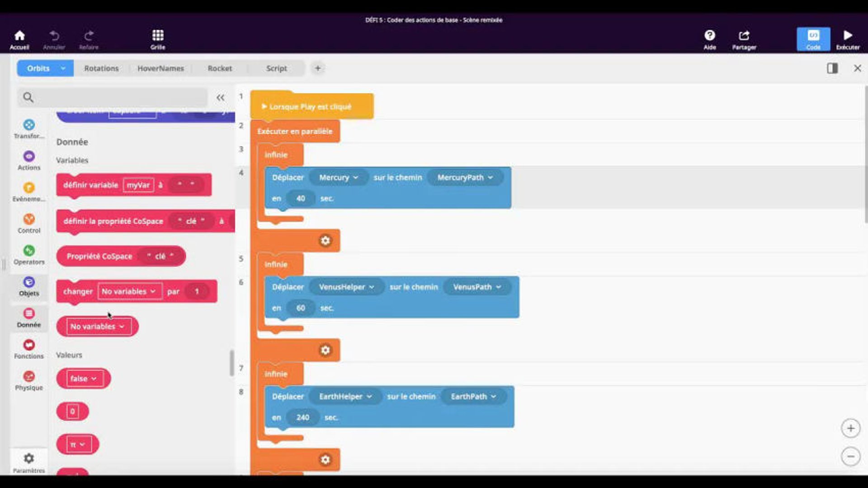Open the Mercury object dropdown

pyautogui.click(x=338, y=178)
